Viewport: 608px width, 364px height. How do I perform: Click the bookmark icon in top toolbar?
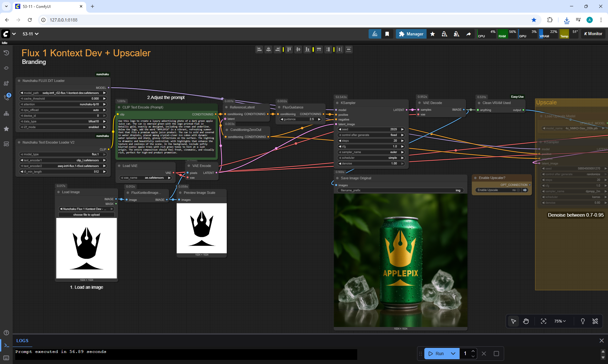[x=387, y=34]
